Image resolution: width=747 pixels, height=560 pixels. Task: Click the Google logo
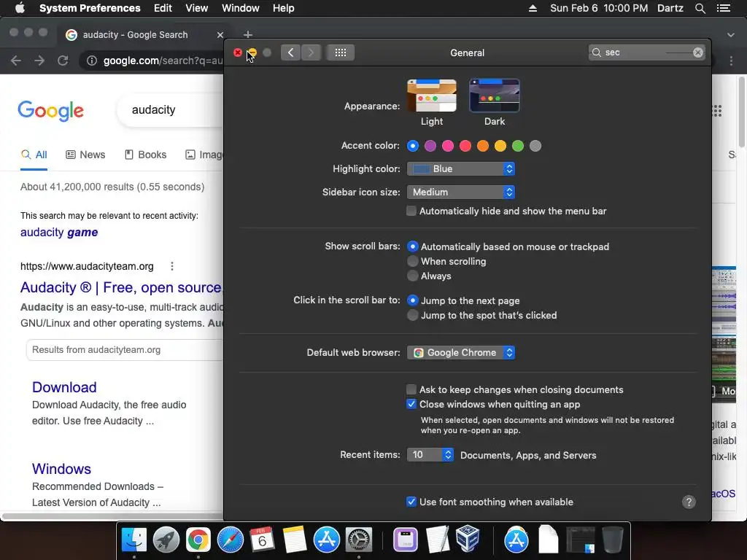[50, 111]
